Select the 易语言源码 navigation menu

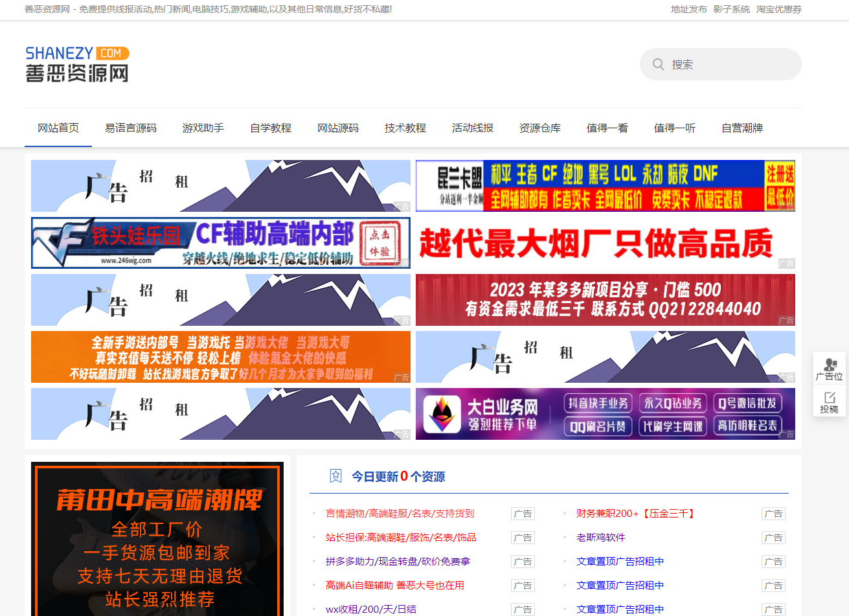131,128
